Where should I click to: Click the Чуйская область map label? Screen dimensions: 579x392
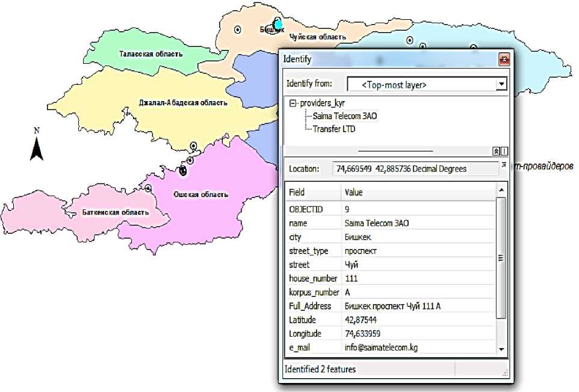(318, 37)
